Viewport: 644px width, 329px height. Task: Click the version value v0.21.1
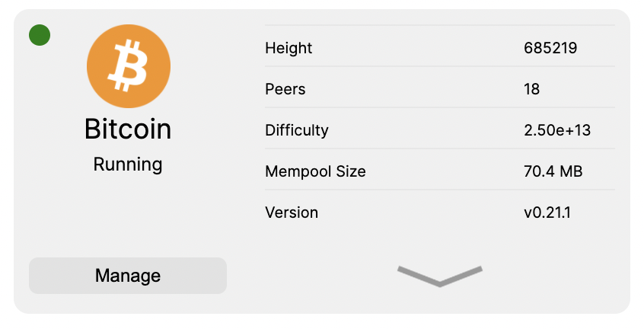(x=547, y=212)
